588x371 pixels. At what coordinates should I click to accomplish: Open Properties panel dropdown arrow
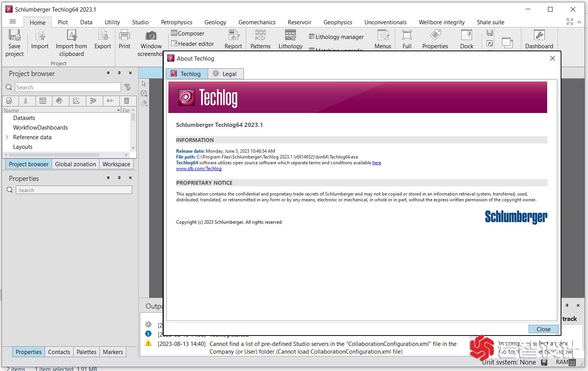tap(108, 178)
